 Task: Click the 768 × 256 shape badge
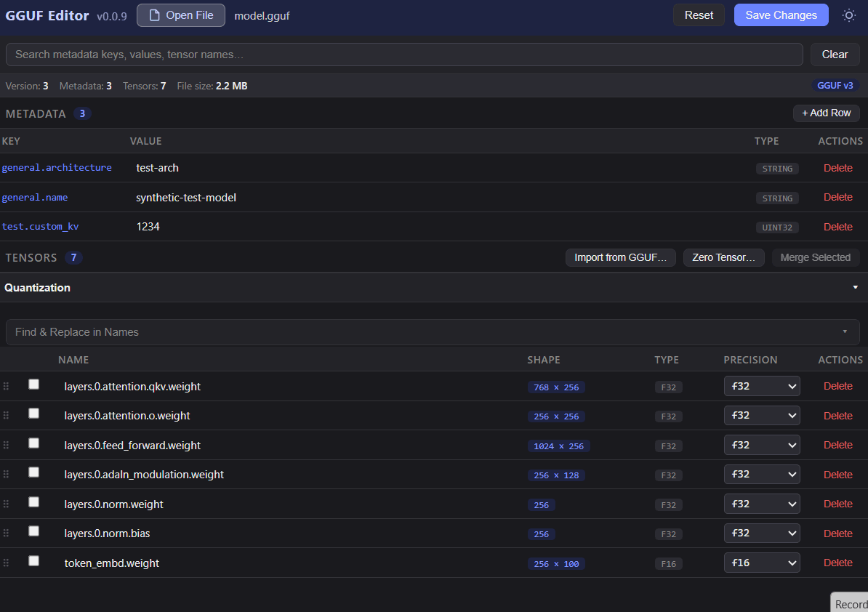click(x=556, y=387)
